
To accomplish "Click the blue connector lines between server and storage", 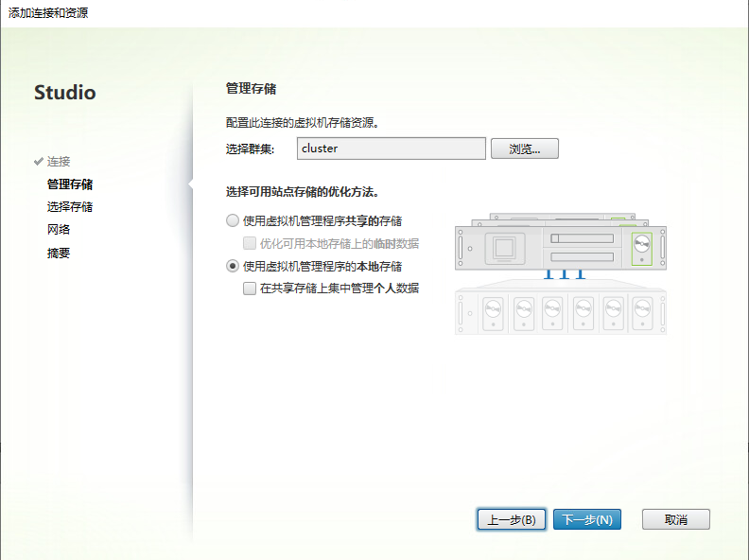I will 565,275.
